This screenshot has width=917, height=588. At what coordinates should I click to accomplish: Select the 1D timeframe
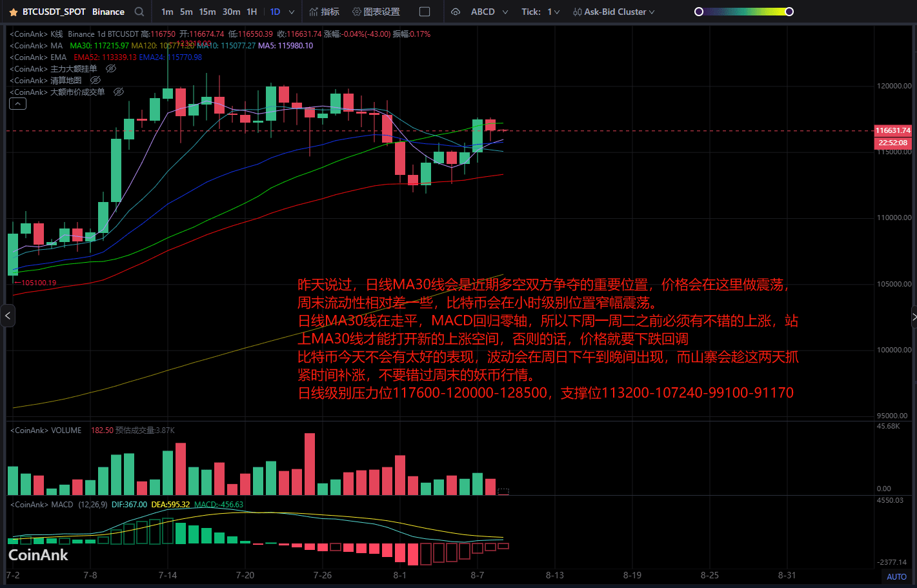click(x=275, y=12)
